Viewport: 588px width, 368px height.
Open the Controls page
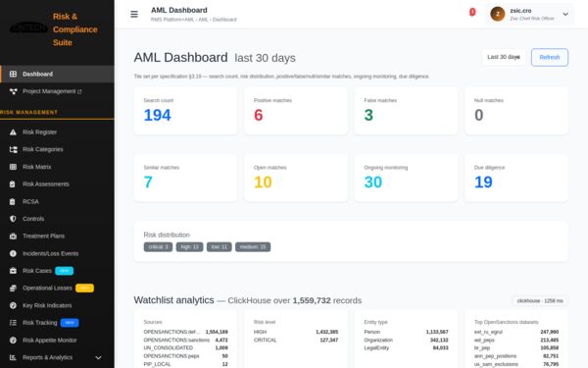(57, 219)
